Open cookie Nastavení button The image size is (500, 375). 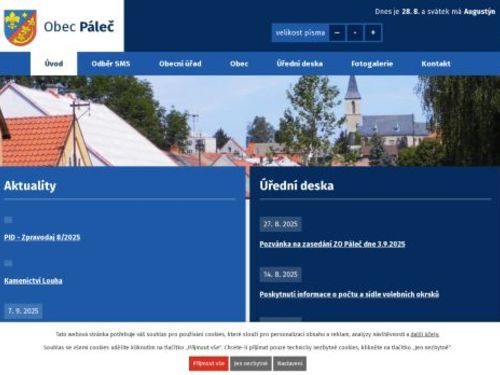(x=290, y=363)
